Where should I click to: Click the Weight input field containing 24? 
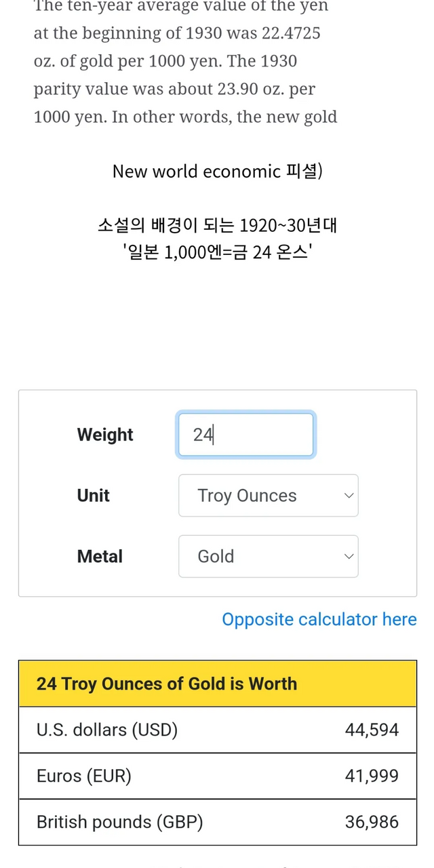coord(245,435)
